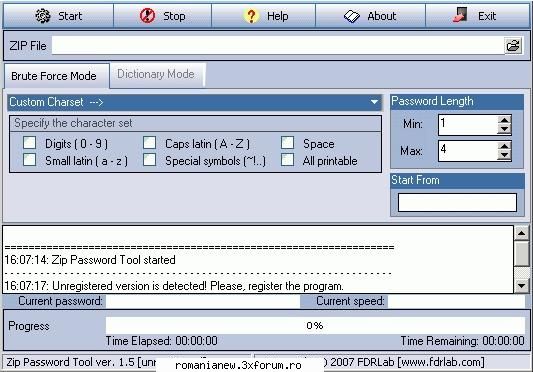Open the ZIP file browse folder icon

tap(513, 46)
